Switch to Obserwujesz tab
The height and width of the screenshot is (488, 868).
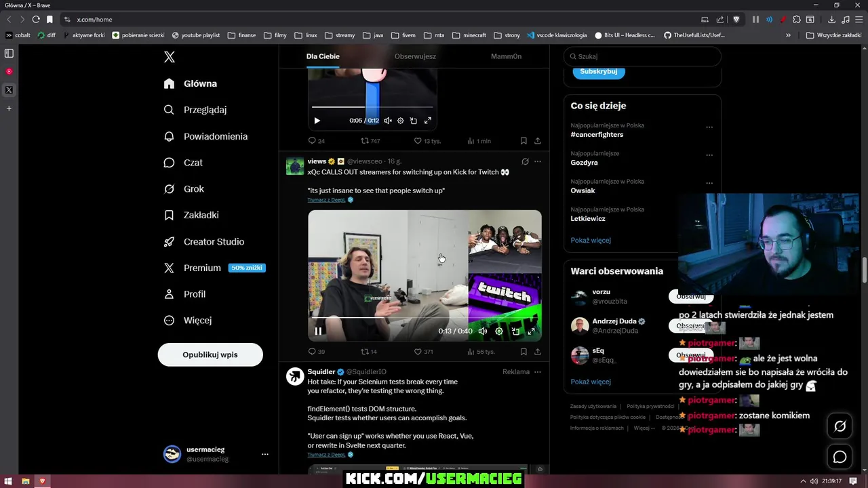(415, 56)
